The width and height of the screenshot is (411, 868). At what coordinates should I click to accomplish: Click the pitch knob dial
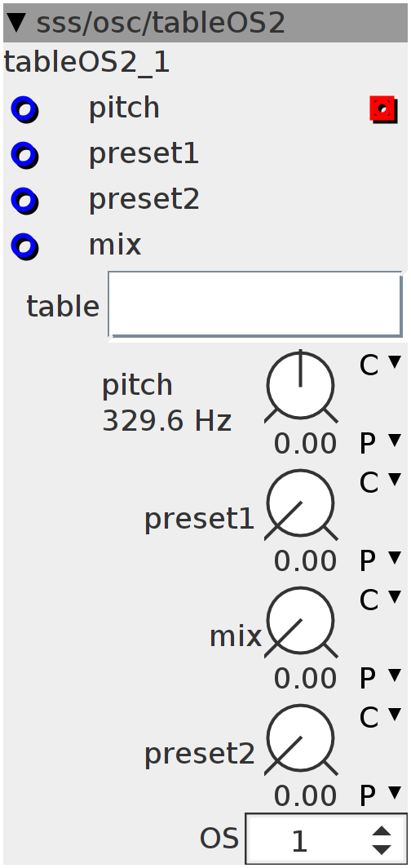pos(301,387)
